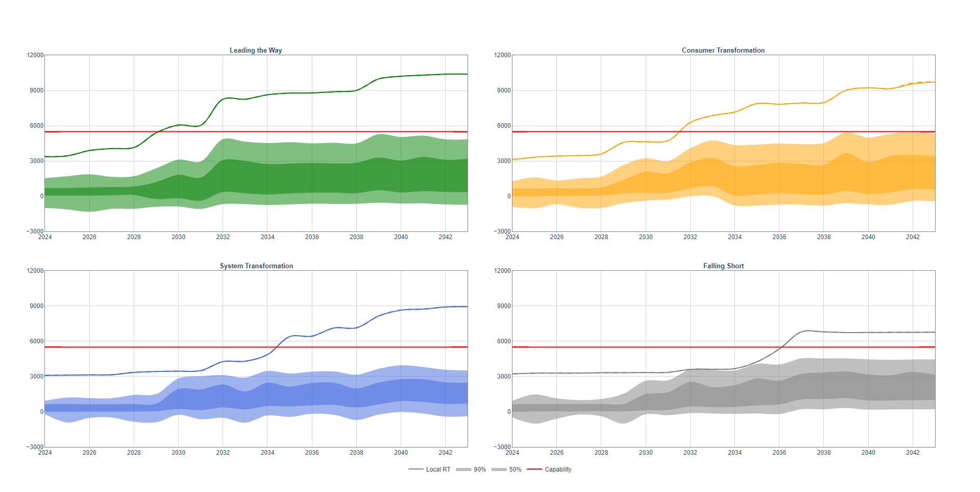Click the 2034 x-axis label under System Transformation

tap(267, 453)
